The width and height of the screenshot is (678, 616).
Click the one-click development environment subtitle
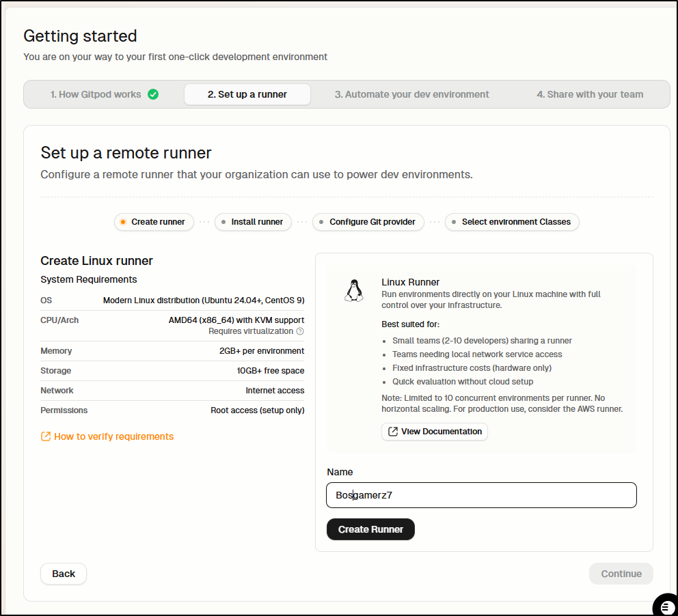pyautogui.click(x=175, y=57)
